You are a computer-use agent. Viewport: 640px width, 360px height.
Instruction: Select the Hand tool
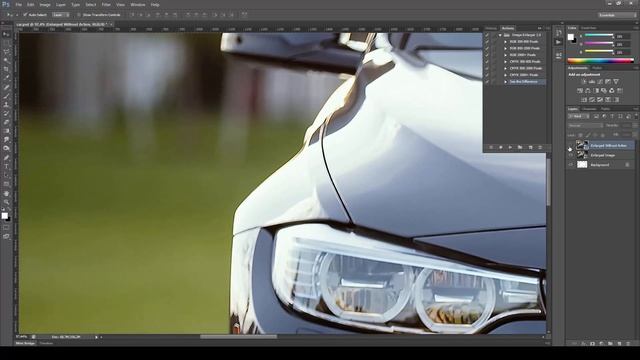tap(6, 193)
